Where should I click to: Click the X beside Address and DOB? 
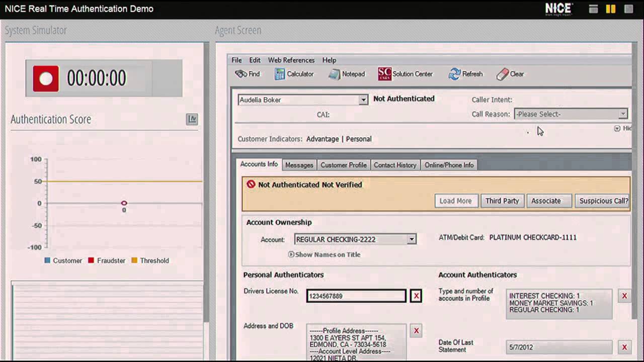416,330
